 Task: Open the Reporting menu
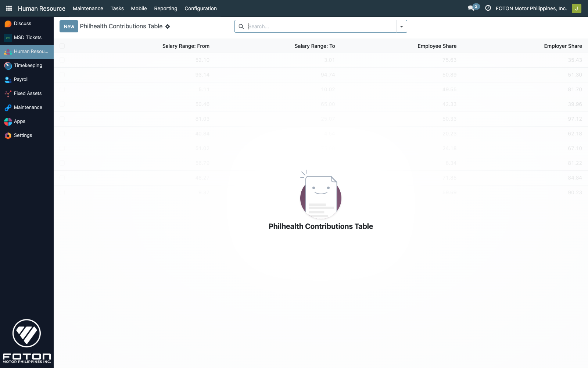(165, 8)
